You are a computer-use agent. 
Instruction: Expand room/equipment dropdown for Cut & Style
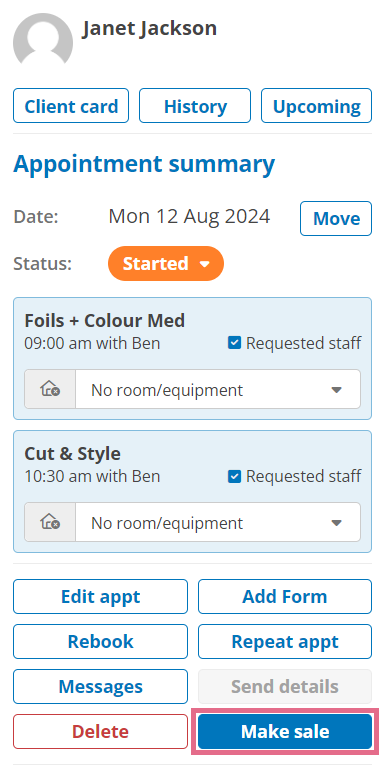coord(218,522)
